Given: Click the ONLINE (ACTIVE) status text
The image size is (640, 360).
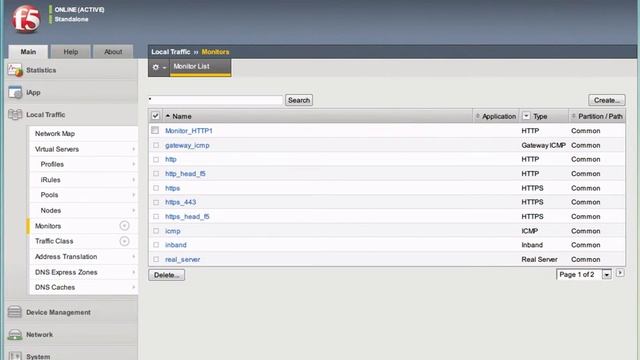Looking at the screenshot, I should click(x=79, y=10).
